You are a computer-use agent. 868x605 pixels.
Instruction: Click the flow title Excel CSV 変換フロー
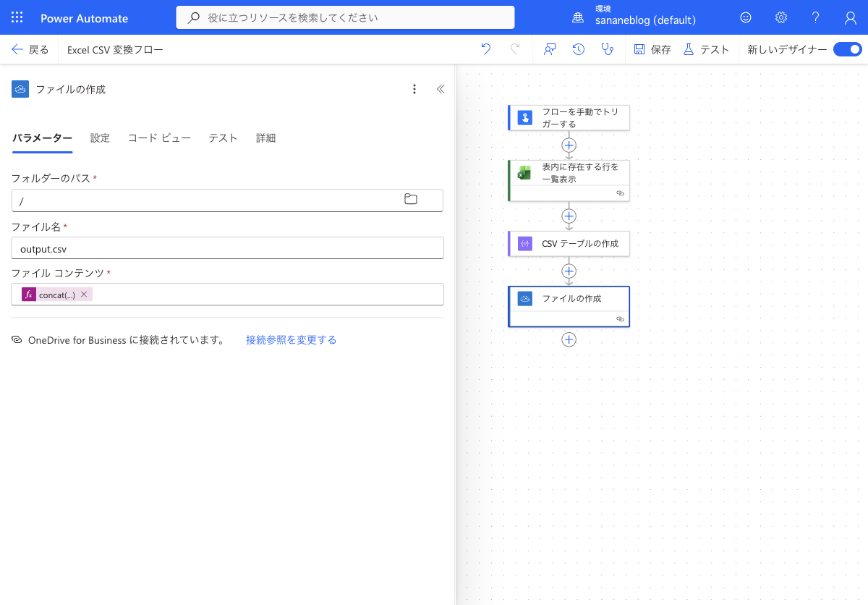pyautogui.click(x=115, y=50)
